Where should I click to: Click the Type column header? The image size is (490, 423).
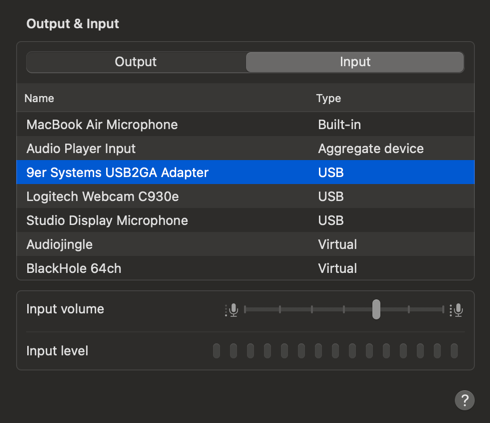pyautogui.click(x=329, y=98)
